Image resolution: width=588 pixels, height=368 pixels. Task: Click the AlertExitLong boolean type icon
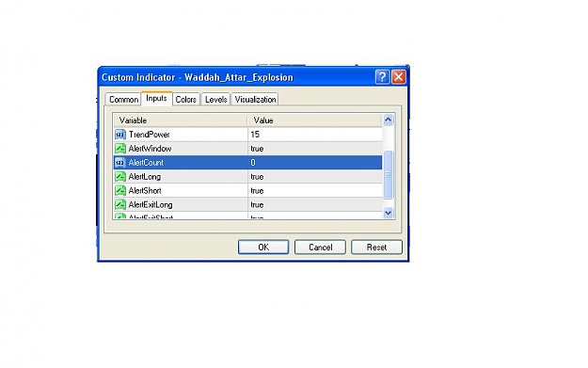tap(120, 204)
